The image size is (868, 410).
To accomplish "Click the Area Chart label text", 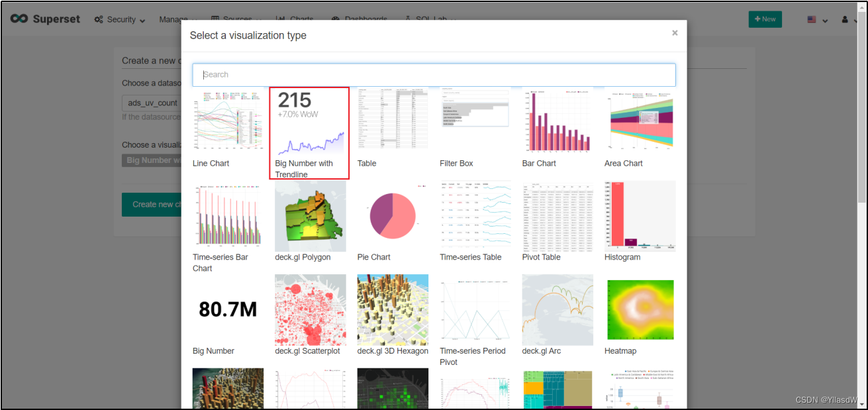I will (624, 164).
